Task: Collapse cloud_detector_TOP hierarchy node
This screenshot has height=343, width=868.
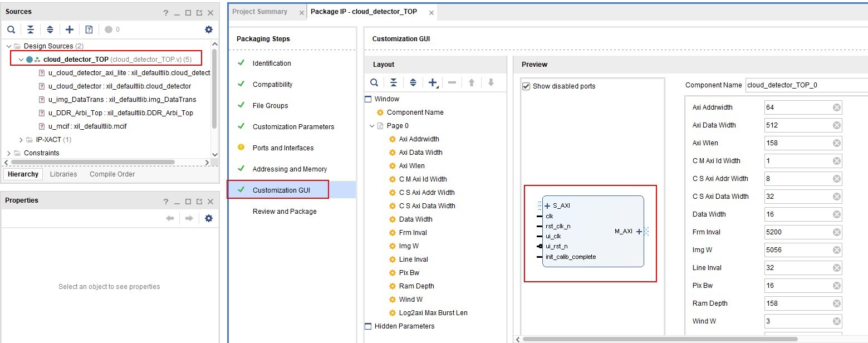Action: click(x=21, y=60)
